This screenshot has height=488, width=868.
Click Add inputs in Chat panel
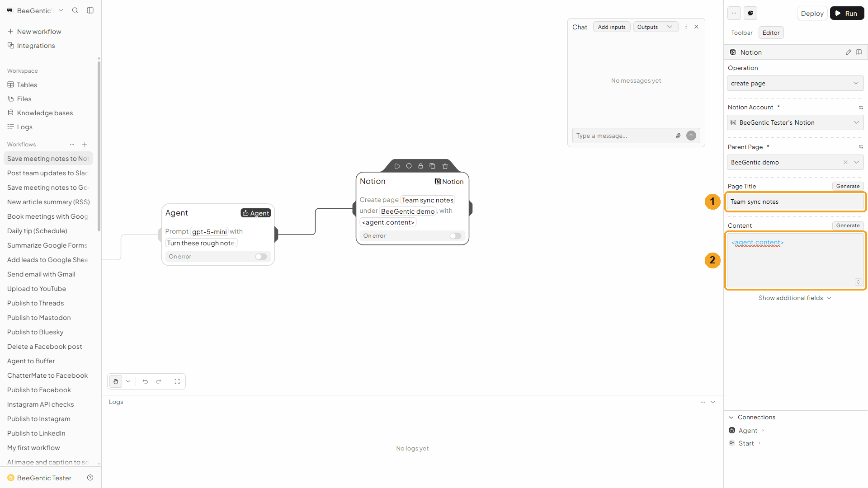point(612,27)
